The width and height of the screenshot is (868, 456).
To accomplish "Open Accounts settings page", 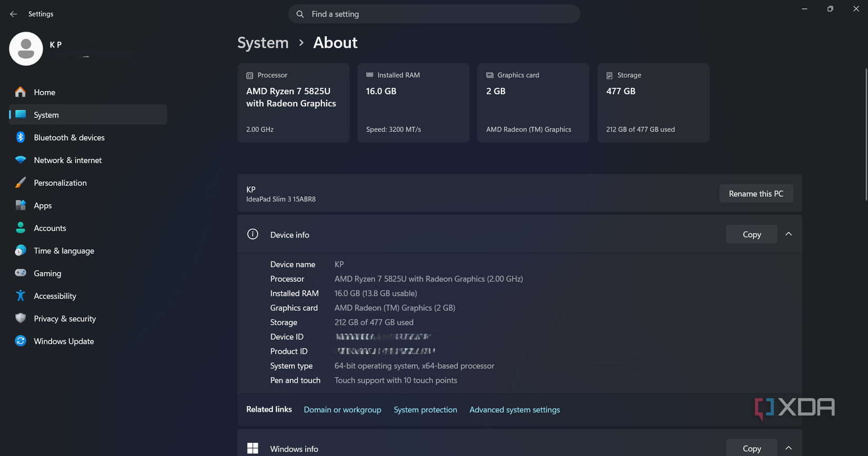I will (88, 228).
